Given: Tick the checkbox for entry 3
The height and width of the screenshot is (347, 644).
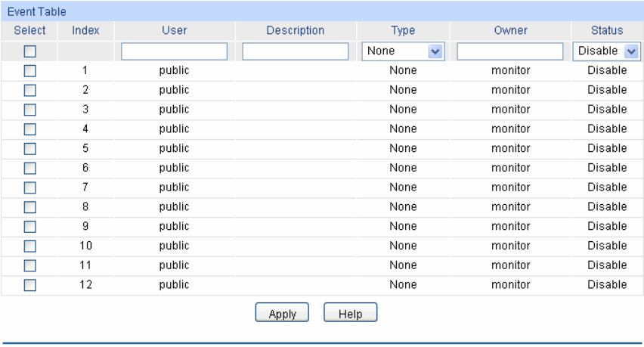Looking at the screenshot, I should (30, 110).
